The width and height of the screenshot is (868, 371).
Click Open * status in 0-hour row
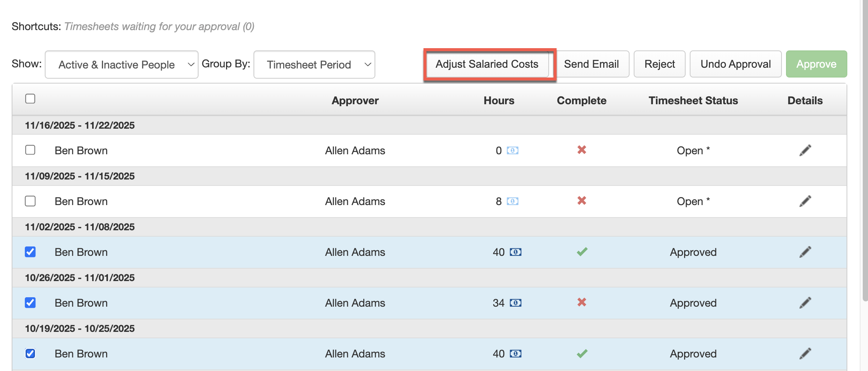click(693, 151)
